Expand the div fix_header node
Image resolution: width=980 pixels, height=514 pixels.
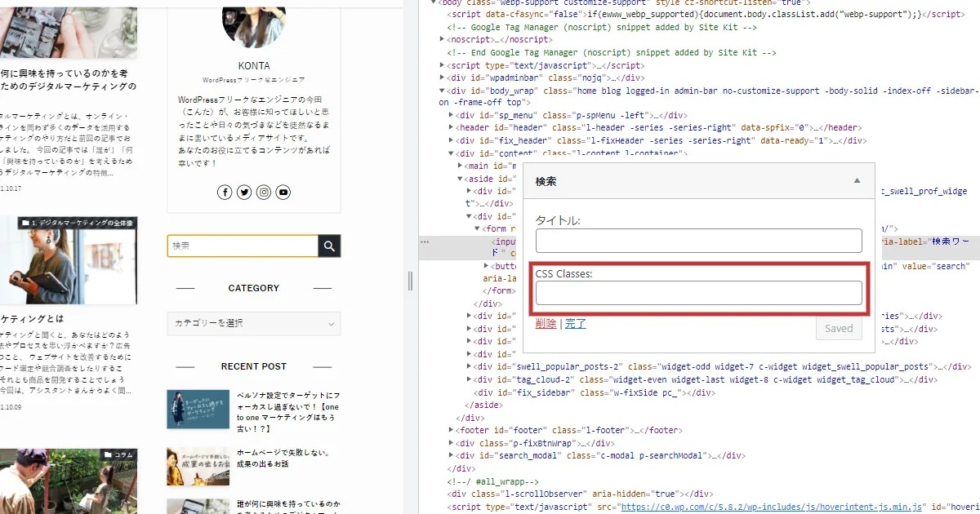(x=452, y=140)
